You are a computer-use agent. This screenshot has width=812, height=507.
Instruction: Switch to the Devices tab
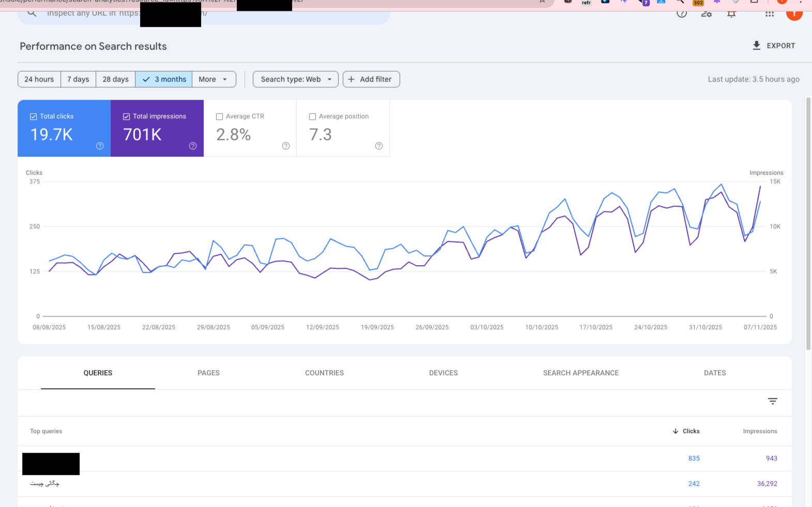[x=443, y=373]
